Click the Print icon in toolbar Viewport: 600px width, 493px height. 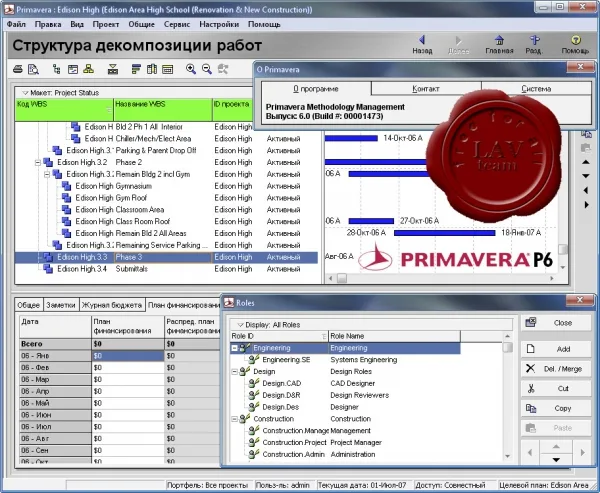click(18, 69)
